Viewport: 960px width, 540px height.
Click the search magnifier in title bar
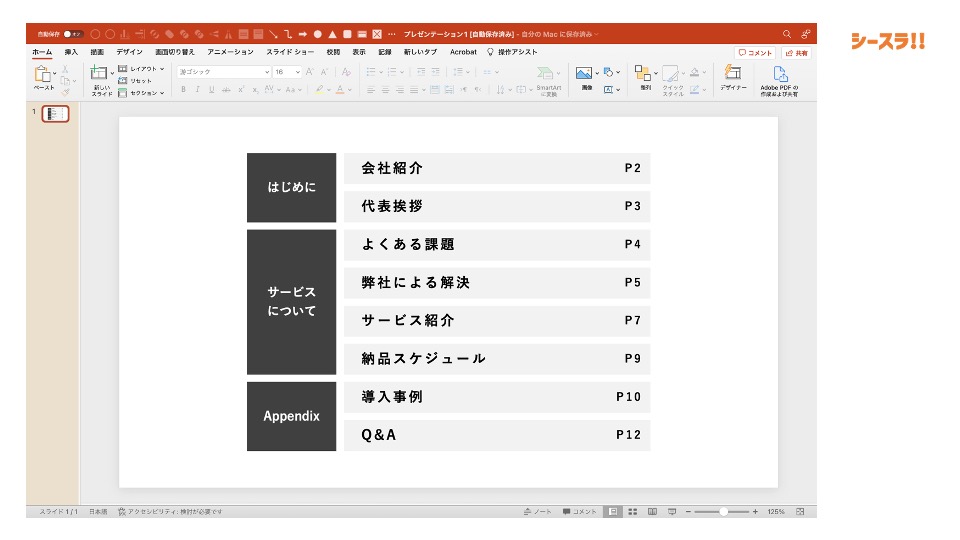coord(787,34)
